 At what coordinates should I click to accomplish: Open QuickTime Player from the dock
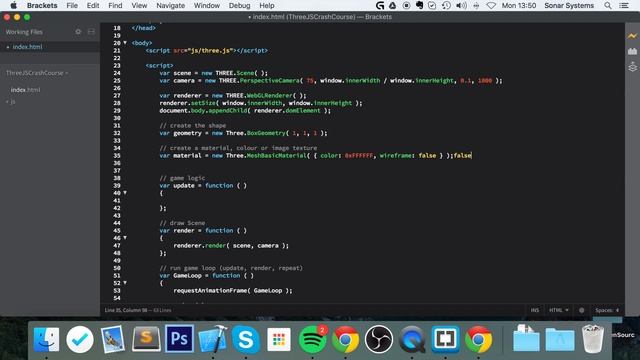[x=412, y=339]
